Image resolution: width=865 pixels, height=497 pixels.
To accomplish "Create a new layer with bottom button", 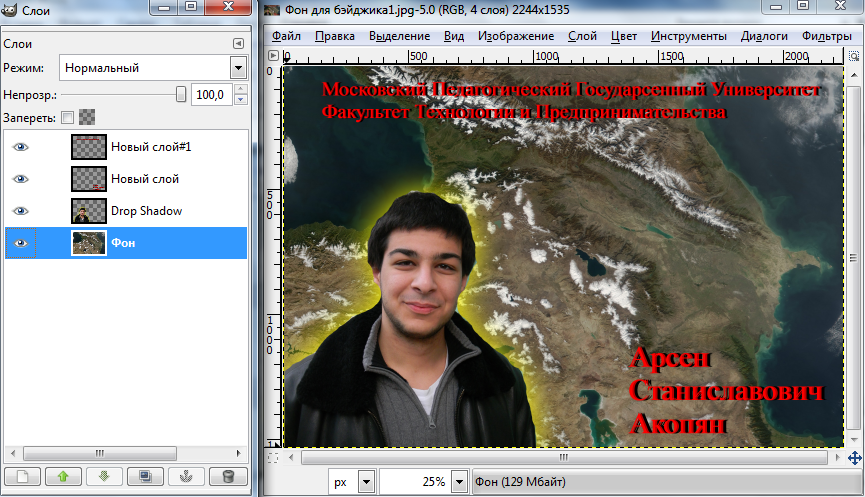I will pyautogui.click(x=23, y=476).
